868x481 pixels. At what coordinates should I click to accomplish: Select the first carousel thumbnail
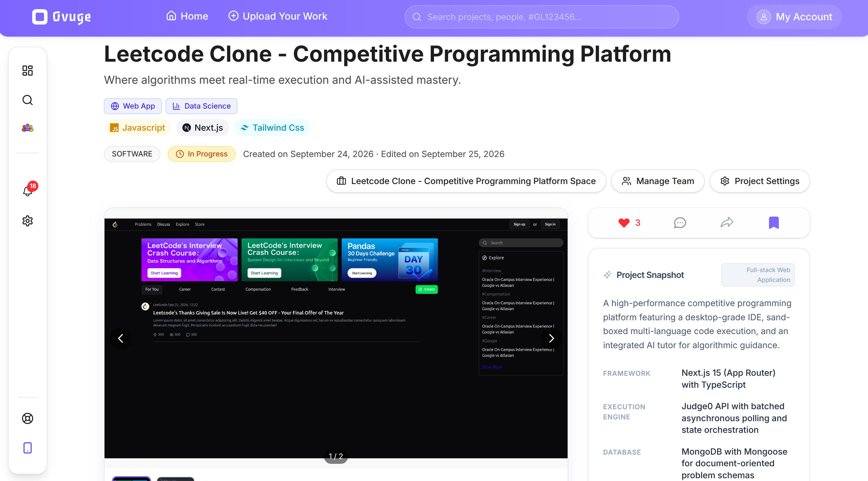point(131,478)
